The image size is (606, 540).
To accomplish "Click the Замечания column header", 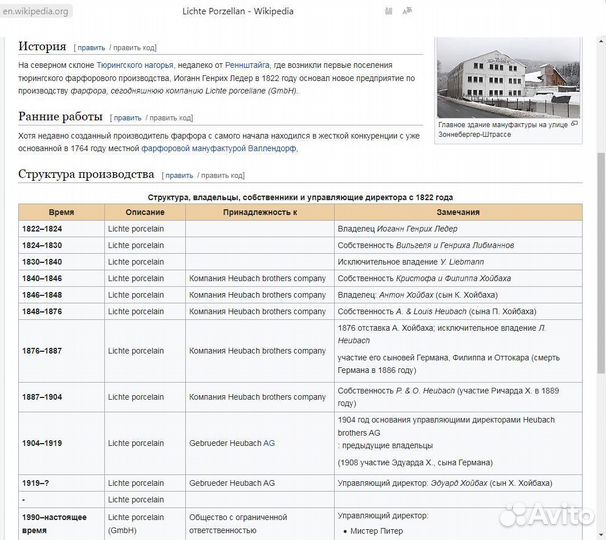I will coord(458,212).
